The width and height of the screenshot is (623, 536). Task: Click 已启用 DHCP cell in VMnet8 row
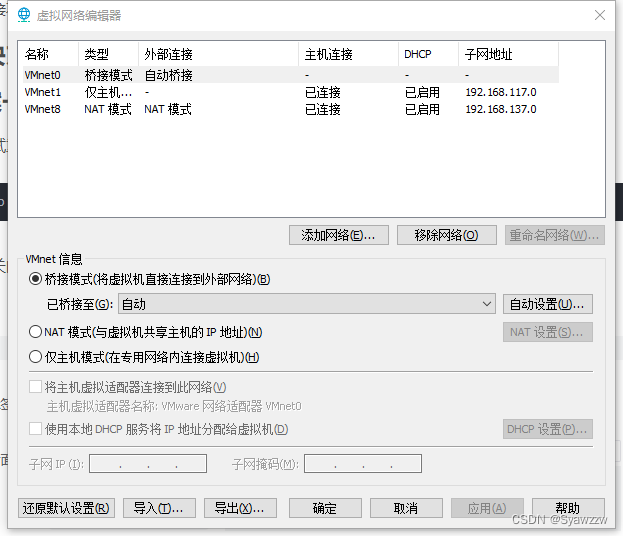pos(422,109)
